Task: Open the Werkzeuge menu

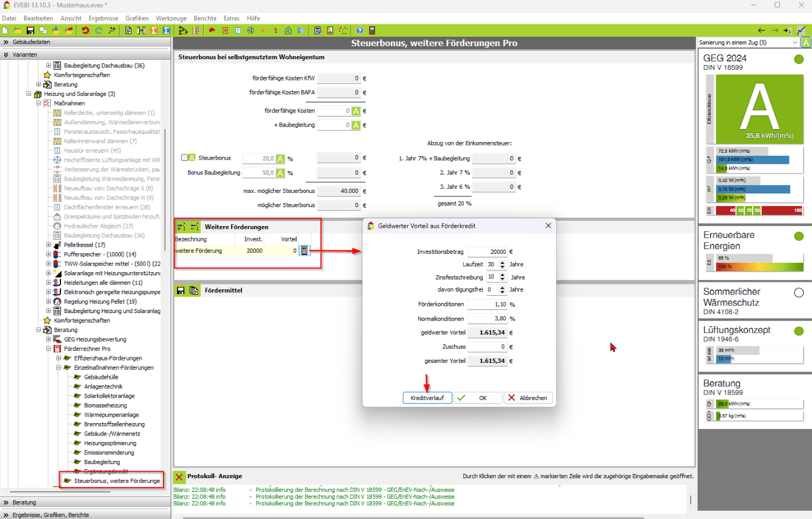Action: (x=172, y=18)
